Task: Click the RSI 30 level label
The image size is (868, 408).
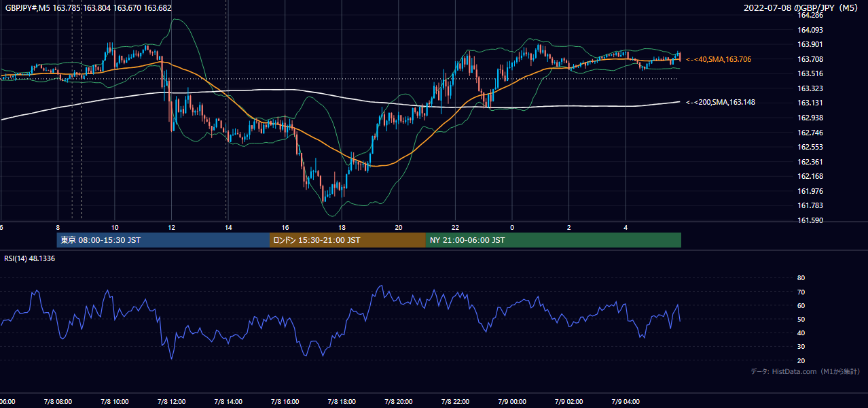Action: 801,346
